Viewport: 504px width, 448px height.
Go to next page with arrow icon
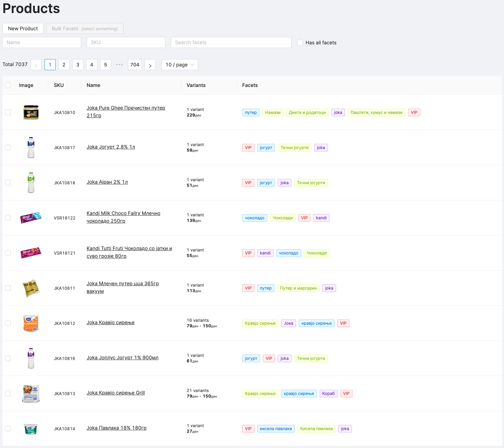pyautogui.click(x=150, y=65)
